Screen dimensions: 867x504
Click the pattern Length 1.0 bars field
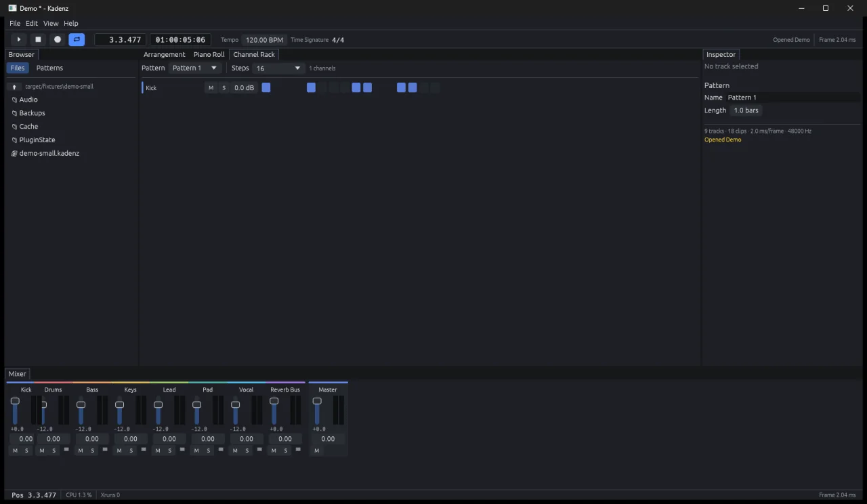click(746, 110)
